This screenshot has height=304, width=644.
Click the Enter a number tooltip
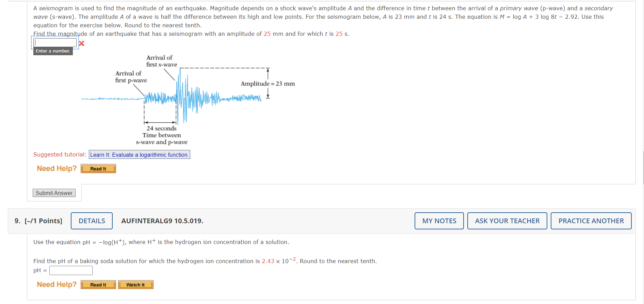(x=53, y=51)
